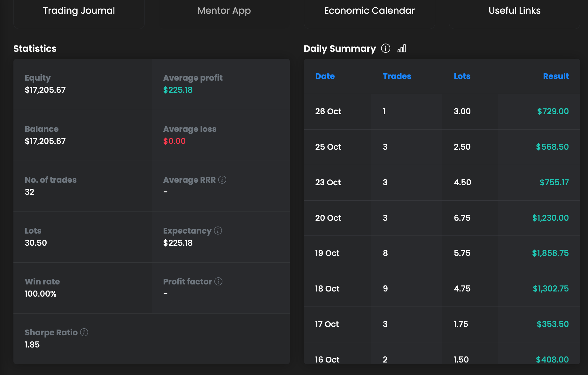Image resolution: width=588 pixels, height=375 pixels.
Task: Show the Expectancy info tooltip
Action: click(218, 231)
